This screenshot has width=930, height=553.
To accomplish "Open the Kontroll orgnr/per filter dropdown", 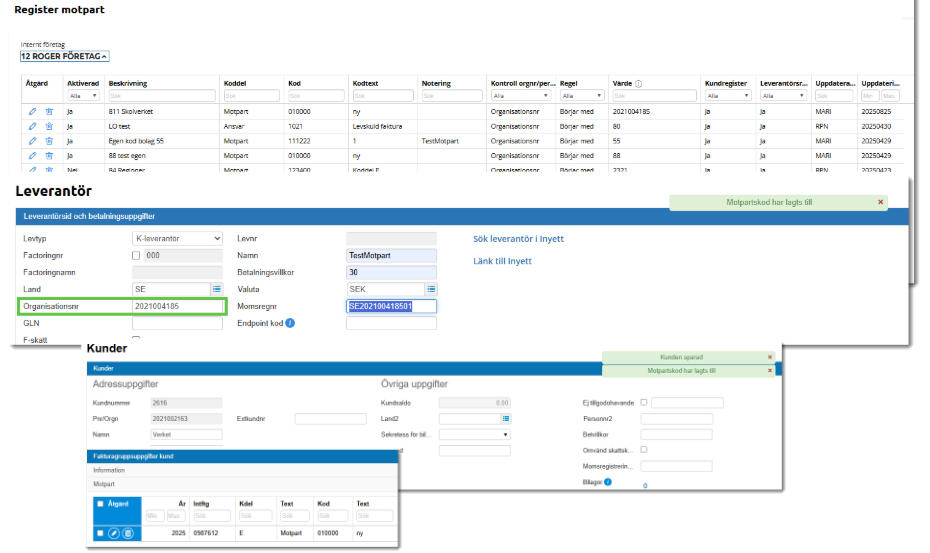I will (x=521, y=96).
